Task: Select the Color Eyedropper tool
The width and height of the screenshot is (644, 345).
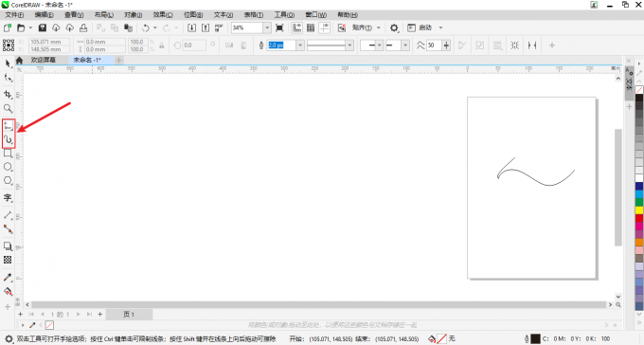Action: 8,278
